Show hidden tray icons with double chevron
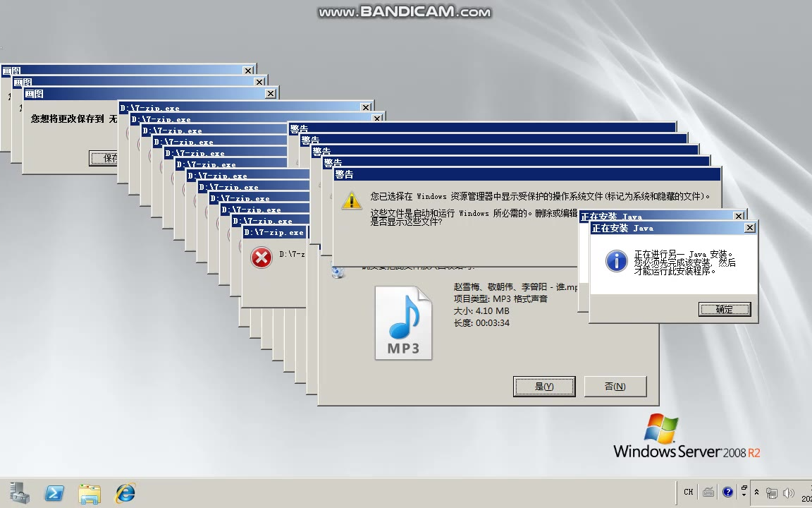This screenshot has height=508, width=812. point(756,492)
